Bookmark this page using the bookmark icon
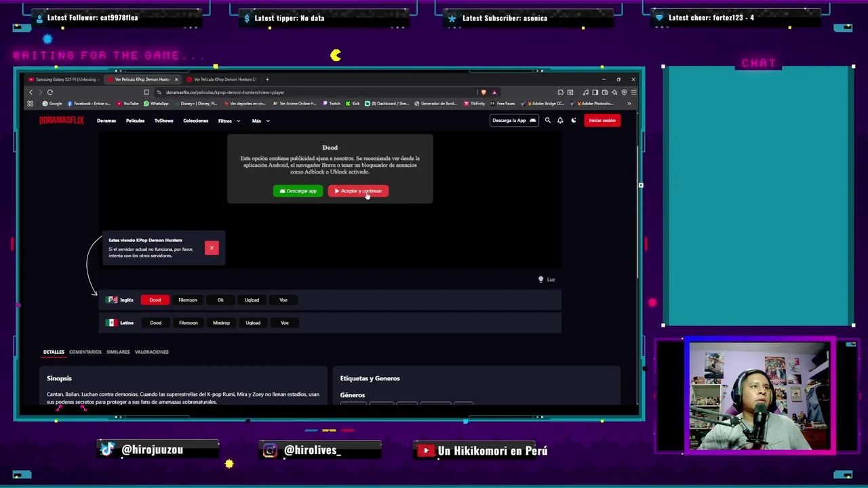This screenshot has width=868, height=488. pyautogui.click(x=146, y=92)
